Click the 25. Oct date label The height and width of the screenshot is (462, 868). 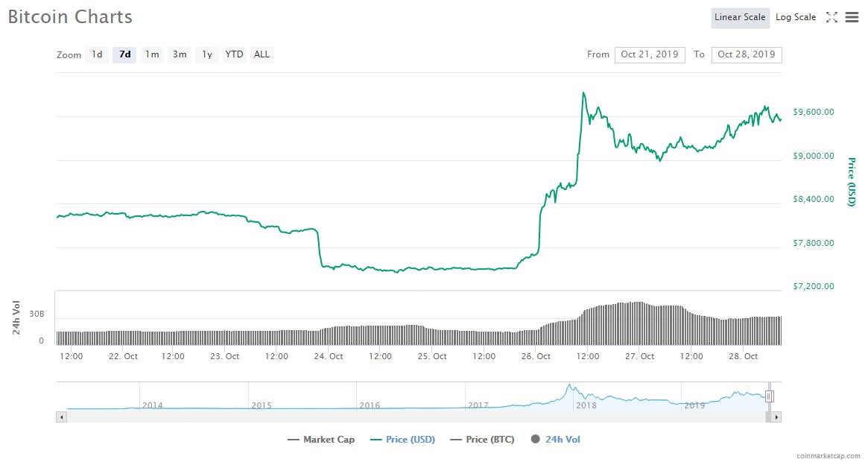coord(432,356)
